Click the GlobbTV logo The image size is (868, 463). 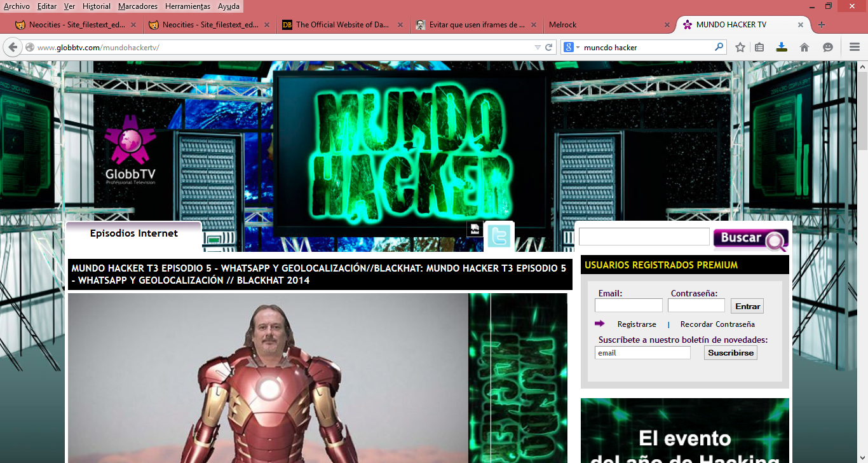click(131, 150)
